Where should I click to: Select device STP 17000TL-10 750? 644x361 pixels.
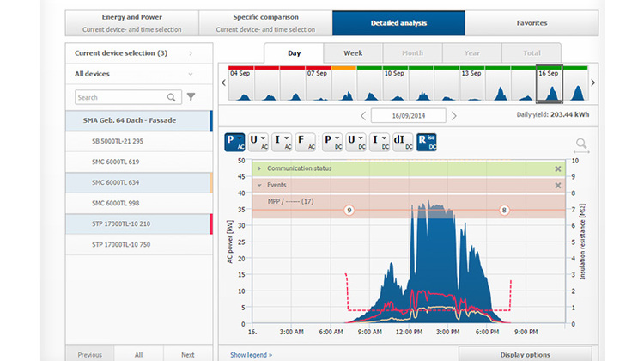139,244
